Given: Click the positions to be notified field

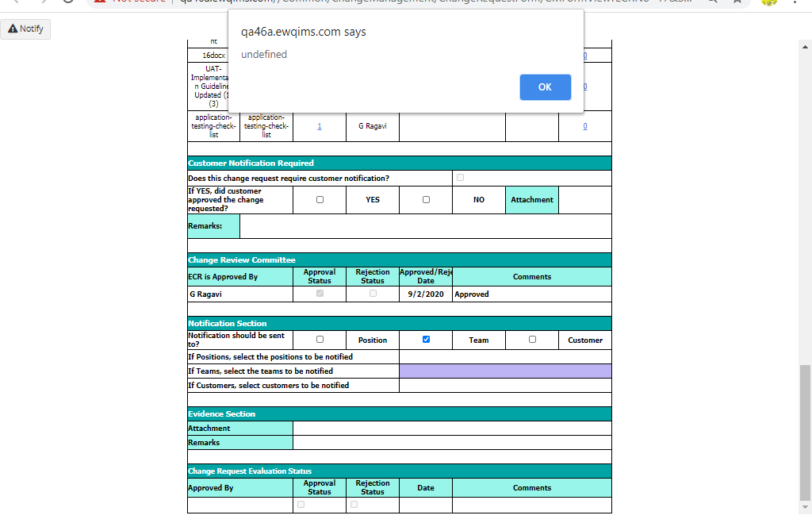Looking at the screenshot, I should coord(505,356).
